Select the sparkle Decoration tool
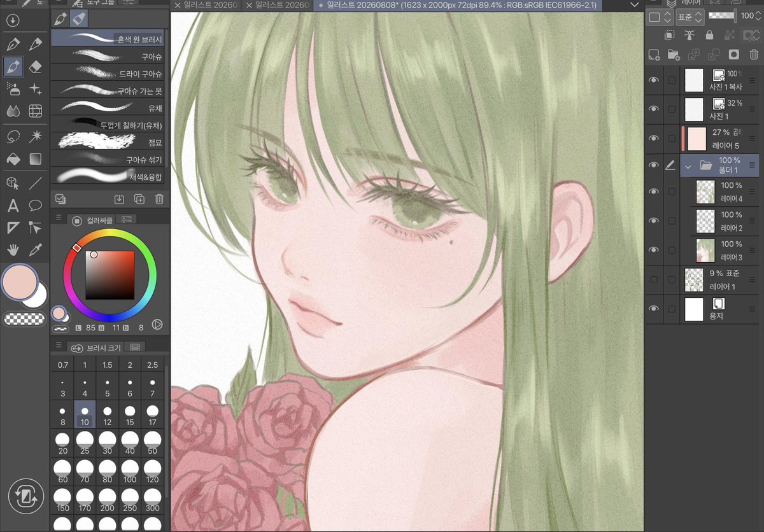Screen dimensions: 764x532 click(x=36, y=88)
